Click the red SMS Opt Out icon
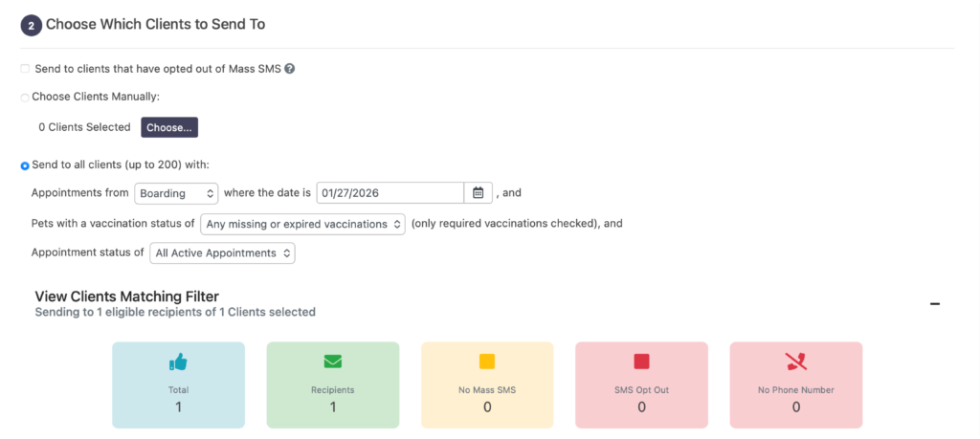 [x=641, y=362]
